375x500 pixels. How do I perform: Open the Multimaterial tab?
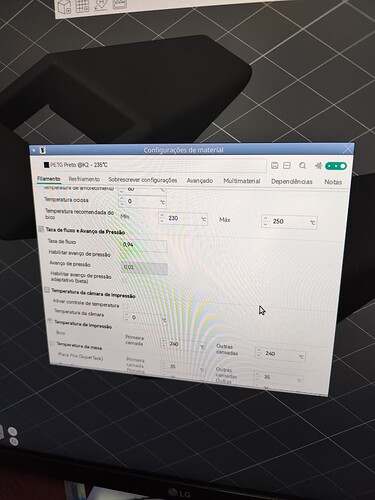(x=242, y=181)
